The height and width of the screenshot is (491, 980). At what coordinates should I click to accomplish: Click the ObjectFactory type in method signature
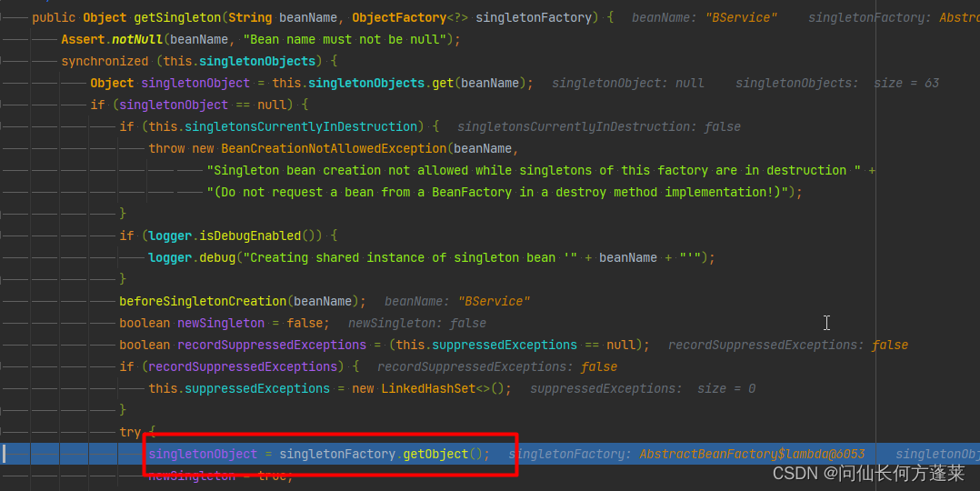[399, 17]
